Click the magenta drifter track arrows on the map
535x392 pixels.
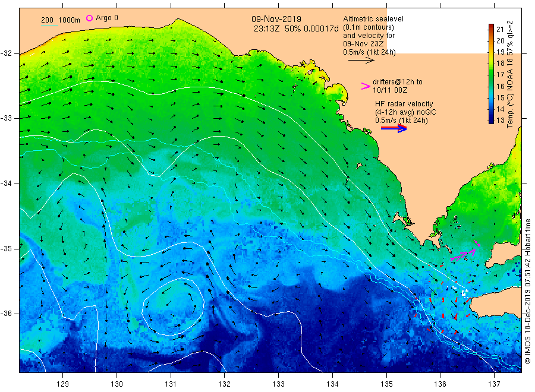[x=465, y=252]
